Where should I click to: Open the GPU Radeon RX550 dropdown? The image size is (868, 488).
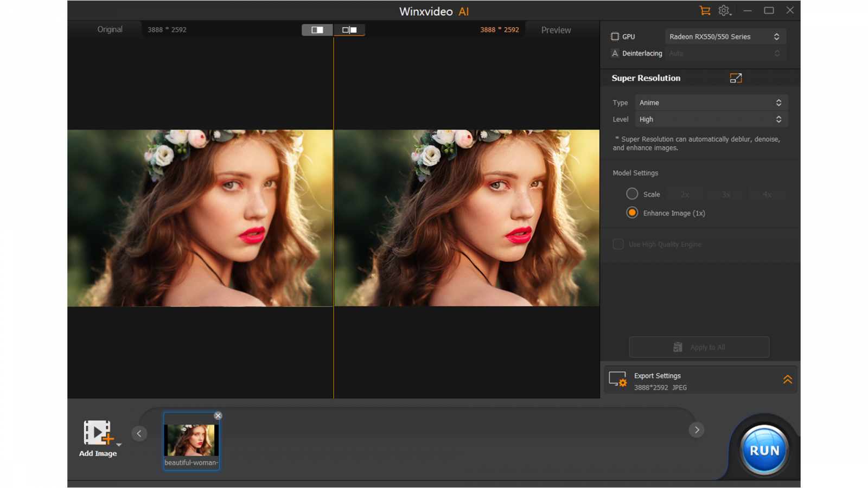724,36
